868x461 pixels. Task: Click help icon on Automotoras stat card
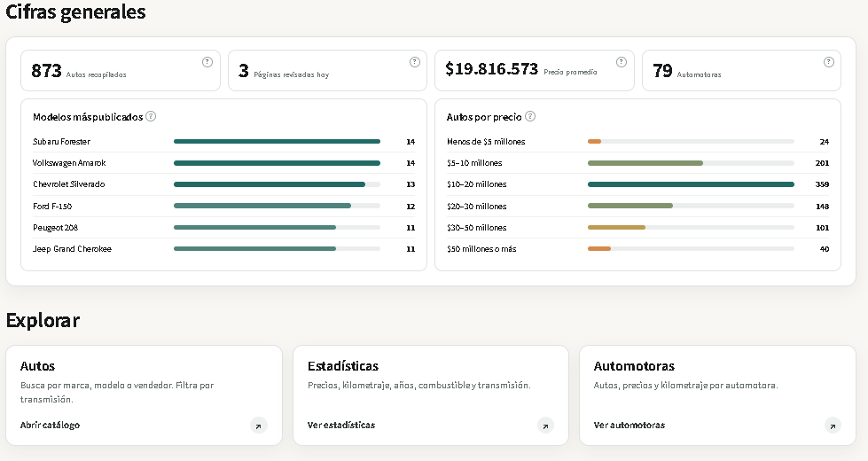point(829,62)
